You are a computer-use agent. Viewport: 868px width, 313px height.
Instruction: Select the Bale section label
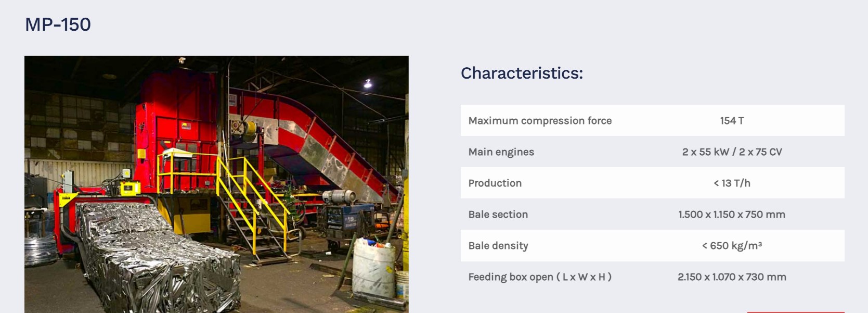[x=498, y=215]
